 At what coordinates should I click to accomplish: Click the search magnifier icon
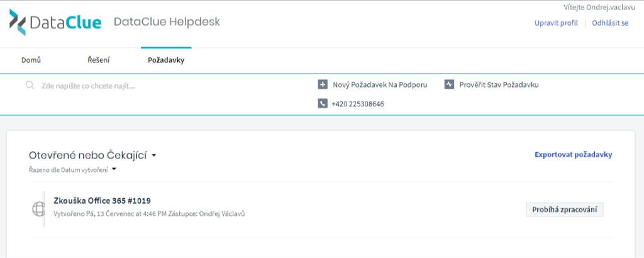click(x=30, y=85)
